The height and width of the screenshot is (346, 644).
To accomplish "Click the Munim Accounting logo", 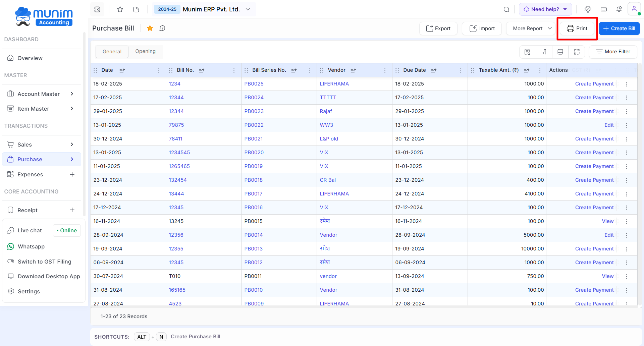I will (44, 16).
